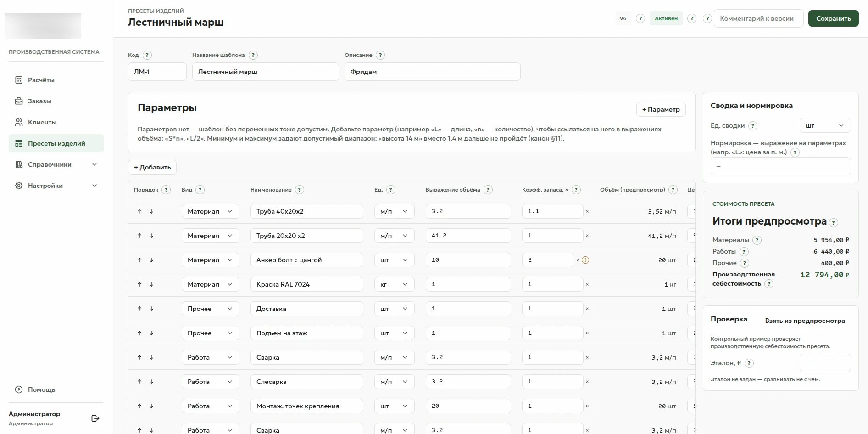This screenshot has height=434, width=868.
Task: Open help icon next to Ед. сводки
Action: [753, 126]
